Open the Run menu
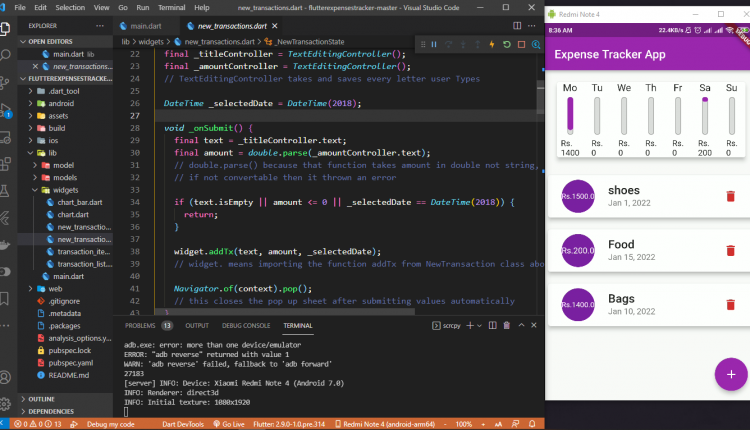 143,8
